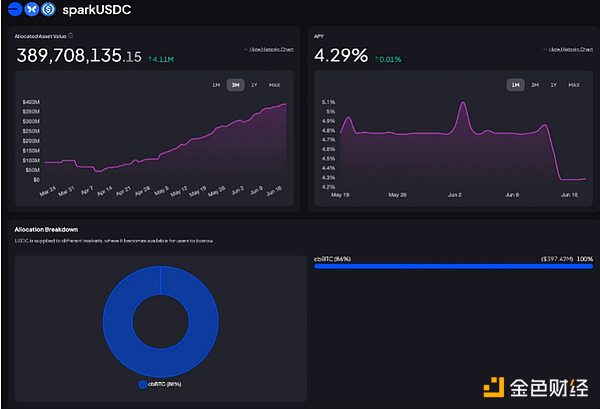Show MAX range on APY chart

[574, 85]
